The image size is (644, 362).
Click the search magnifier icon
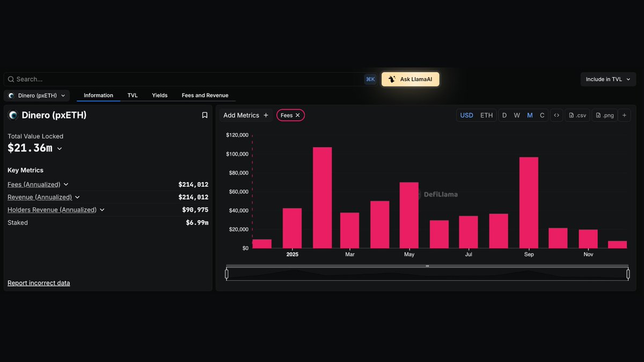(x=11, y=79)
